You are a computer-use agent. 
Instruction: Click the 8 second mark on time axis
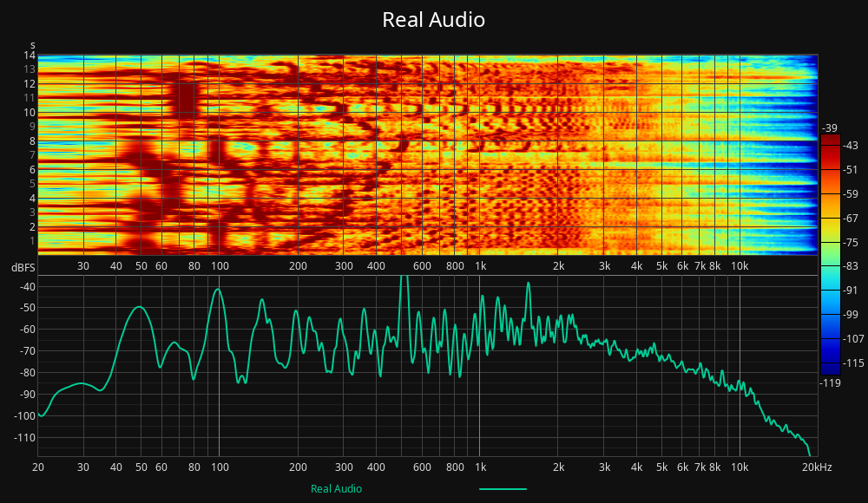click(31, 140)
